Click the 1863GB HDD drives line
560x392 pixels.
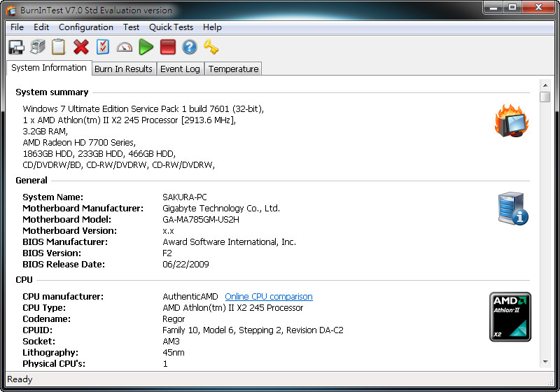(99, 154)
